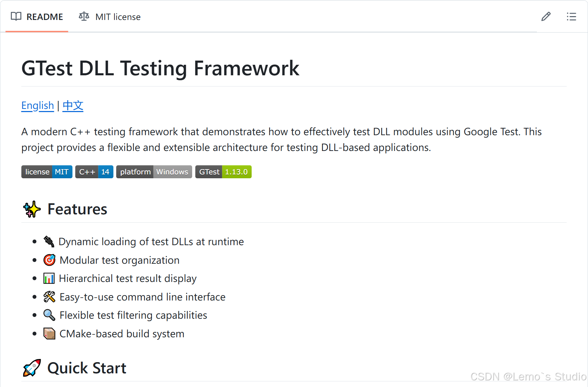The width and height of the screenshot is (588, 387).
Task: Click the platform Windows badge
Action: click(154, 172)
